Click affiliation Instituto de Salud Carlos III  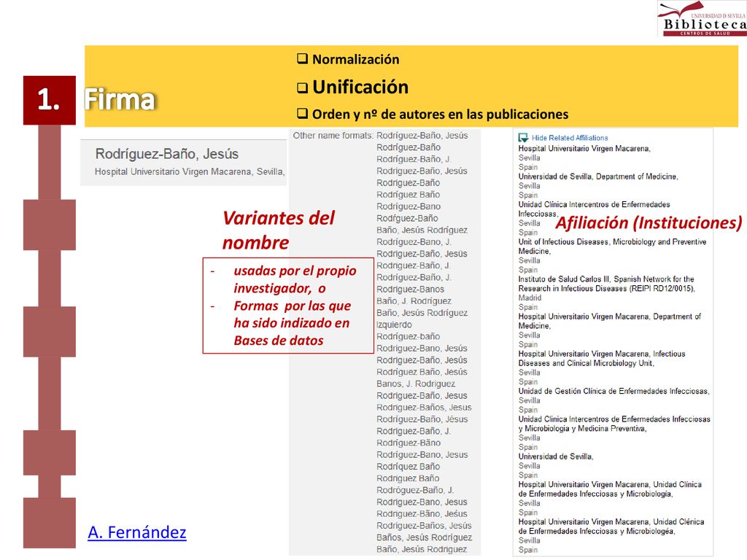[606, 284]
